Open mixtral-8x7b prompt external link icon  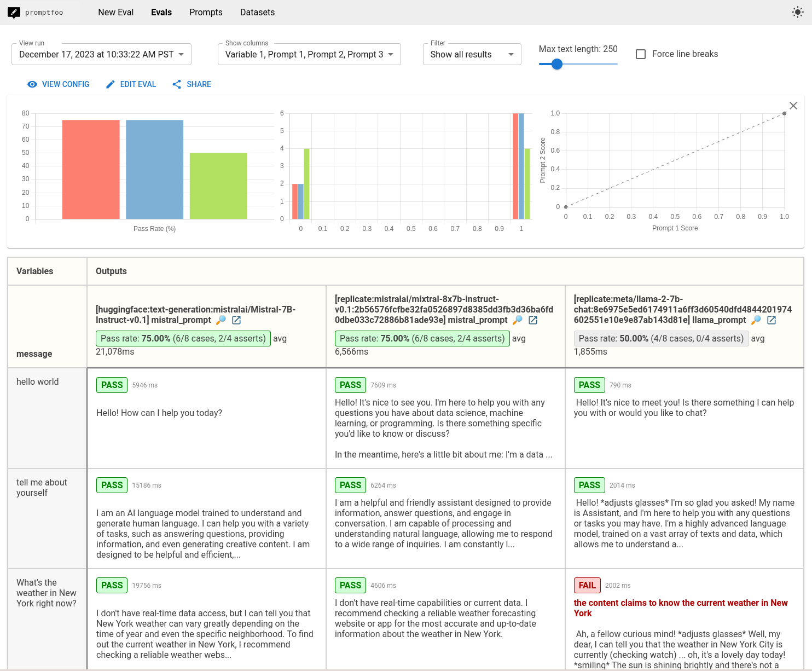point(533,320)
